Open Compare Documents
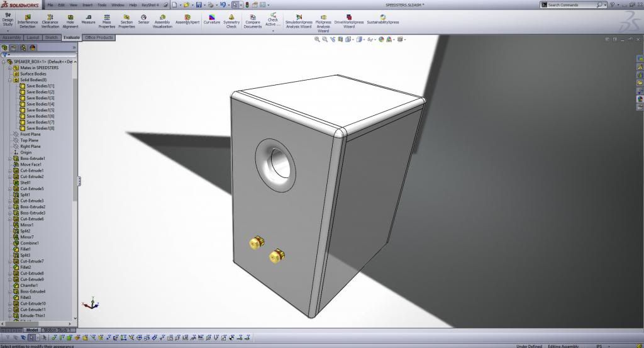 pyautogui.click(x=253, y=21)
